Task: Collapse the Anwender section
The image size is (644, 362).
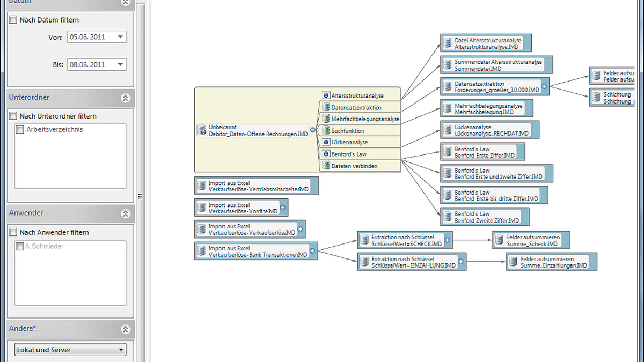Action: [x=126, y=213]
